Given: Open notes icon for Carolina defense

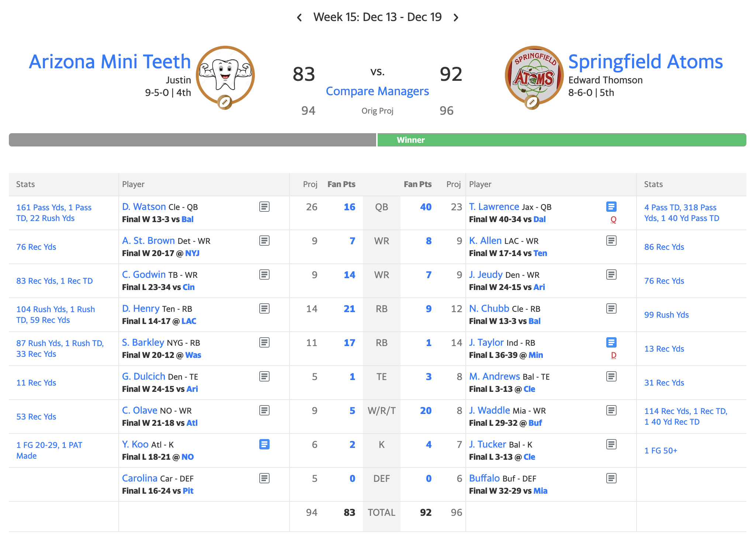Looking at the screenshot, I should tap(264, 478).
